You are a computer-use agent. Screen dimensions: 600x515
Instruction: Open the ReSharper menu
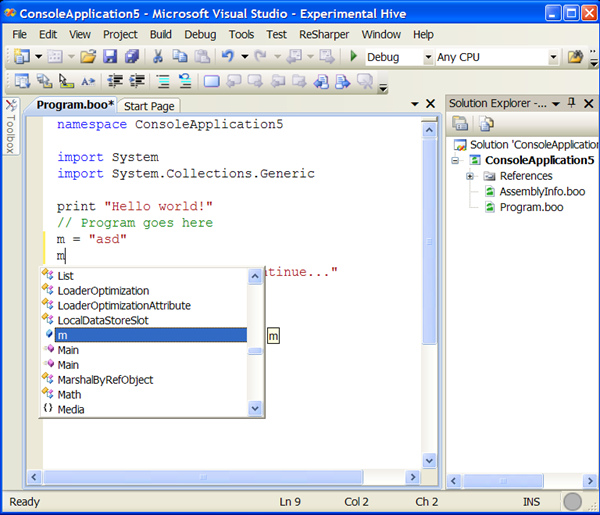[326, 34]
